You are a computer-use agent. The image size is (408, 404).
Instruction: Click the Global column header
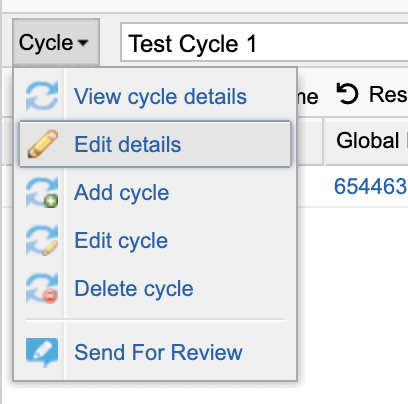tap(368, 141)
